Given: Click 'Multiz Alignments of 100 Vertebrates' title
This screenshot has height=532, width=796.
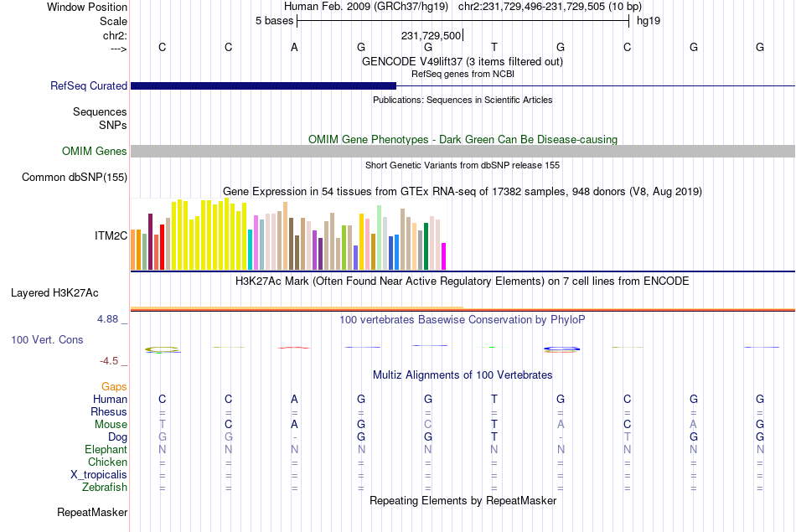Looking at the screenshot, I should point(463,375).
